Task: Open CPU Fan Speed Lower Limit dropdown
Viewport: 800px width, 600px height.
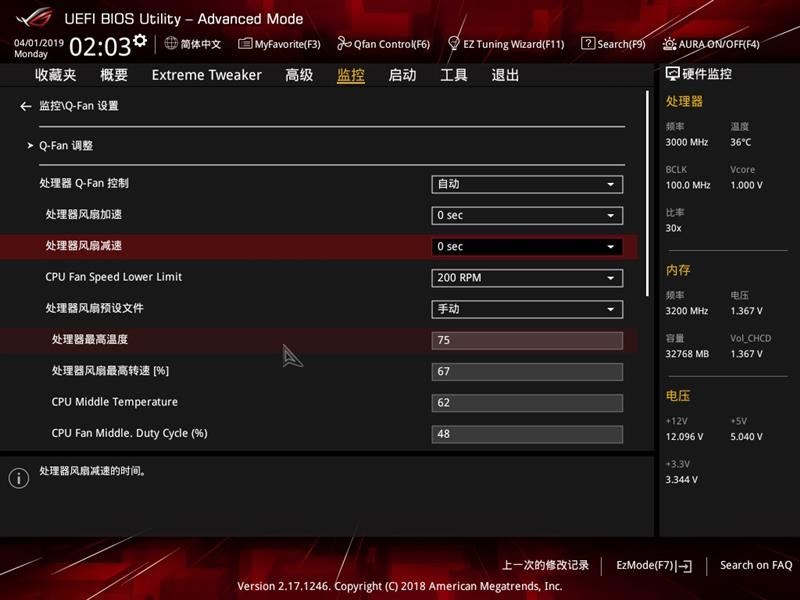Action: point(527,278)
